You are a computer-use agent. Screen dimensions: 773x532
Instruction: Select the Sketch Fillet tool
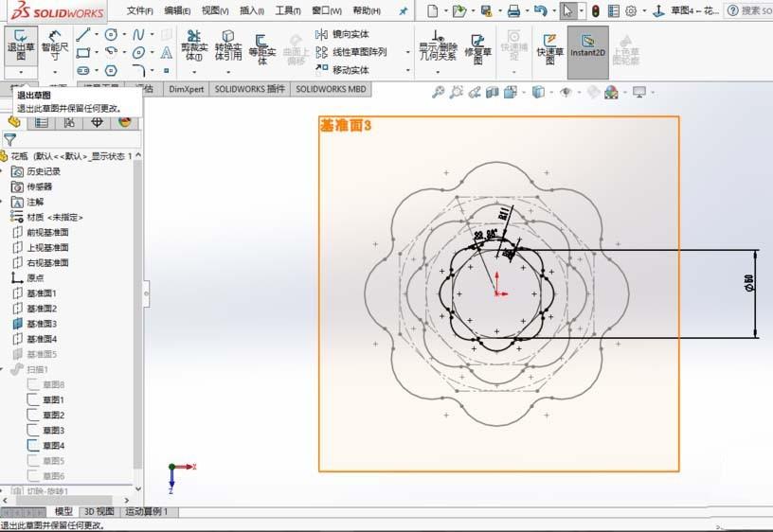click(138, 70)
